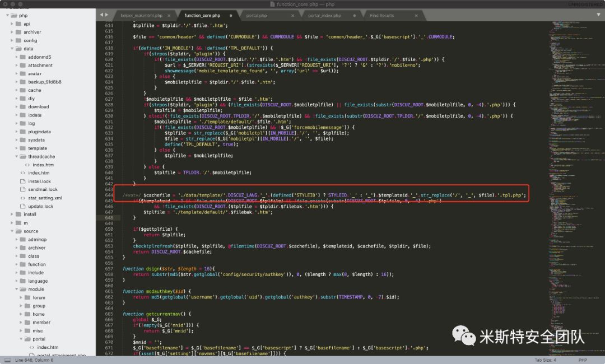
Task: Select the avatar folder
Action: pyautogui.click(x=35, y=74)
